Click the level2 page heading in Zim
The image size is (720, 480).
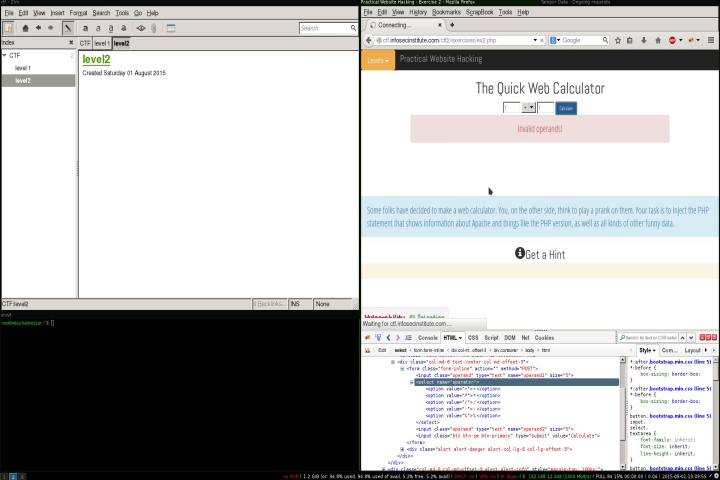click(96, 59)
